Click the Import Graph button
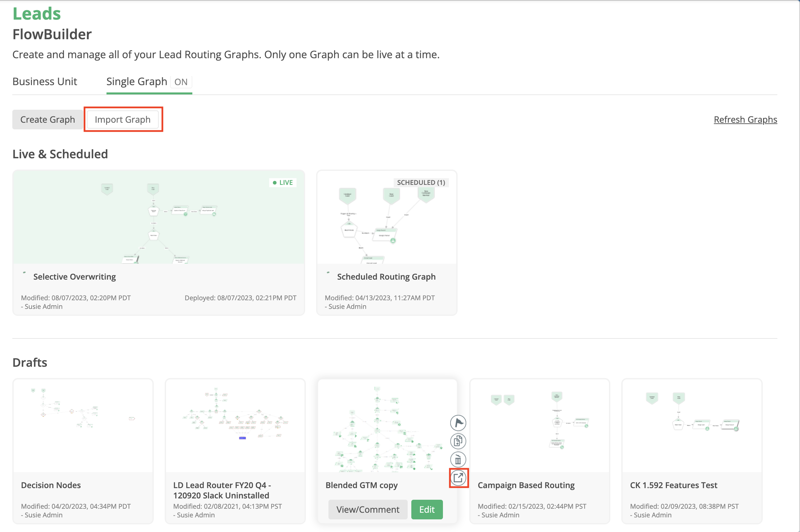The image size is (800, 532). click(x=122, y=119)
